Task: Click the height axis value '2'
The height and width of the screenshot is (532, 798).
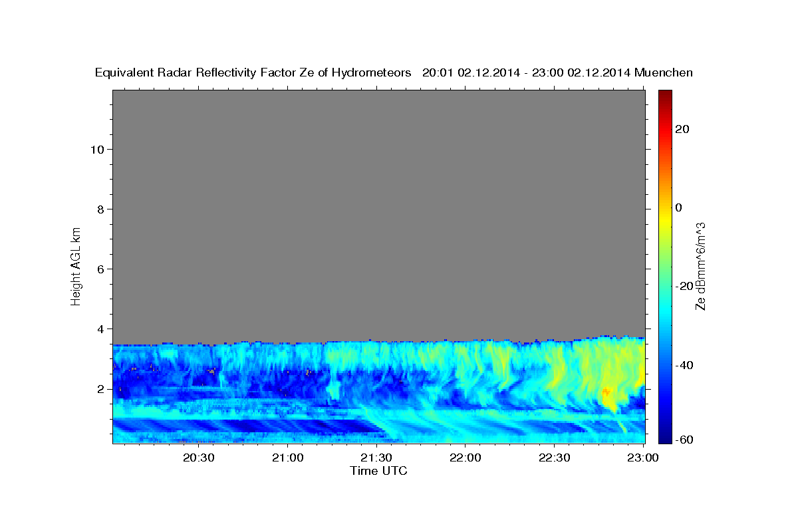Action: click(101, 388)
